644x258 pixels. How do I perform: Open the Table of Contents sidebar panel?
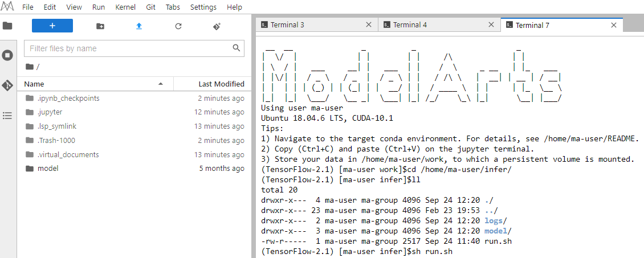pos(7,116)
